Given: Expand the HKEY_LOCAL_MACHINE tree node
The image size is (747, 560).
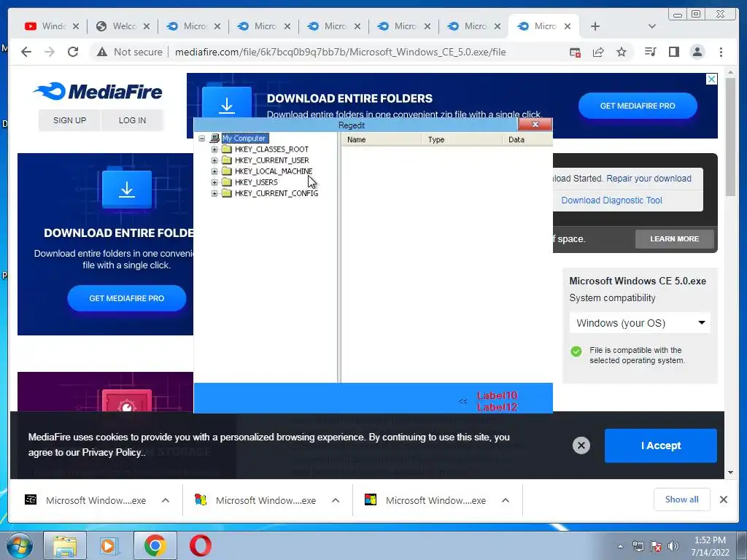Looking at the screenshot, I should click(x=214, y=171).
